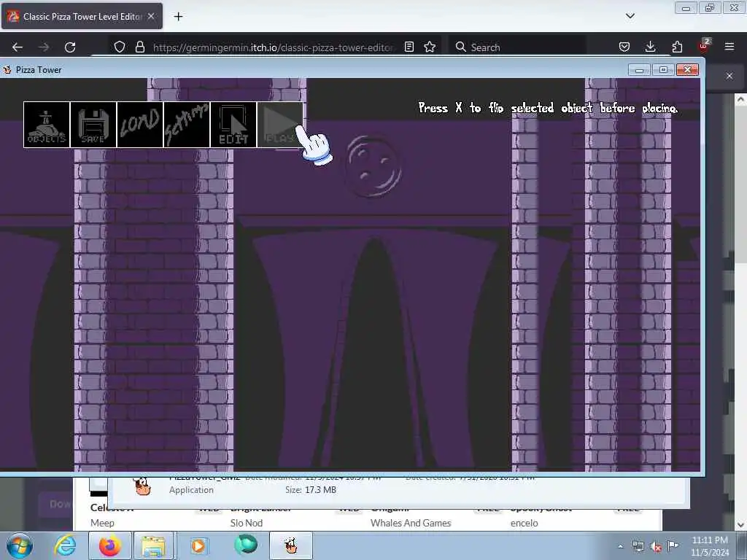Open the shield tracking protection icon
Image resolution: width=747 pixels, height=560 pixels.
(120, 47)
